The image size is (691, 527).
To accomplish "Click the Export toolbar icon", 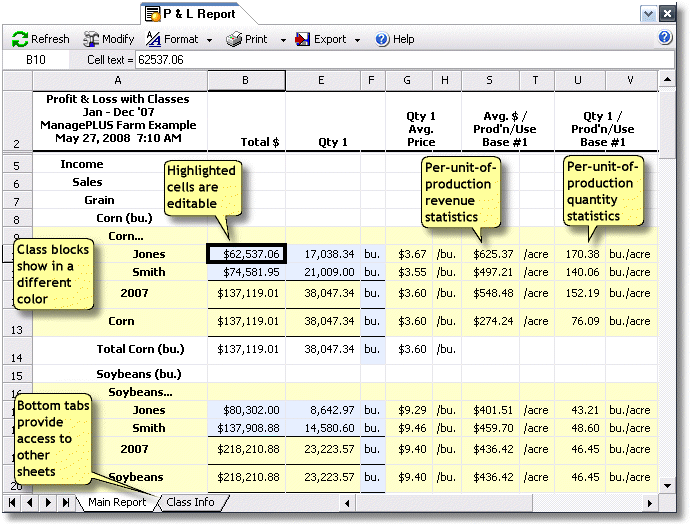I will click(303, 40).
